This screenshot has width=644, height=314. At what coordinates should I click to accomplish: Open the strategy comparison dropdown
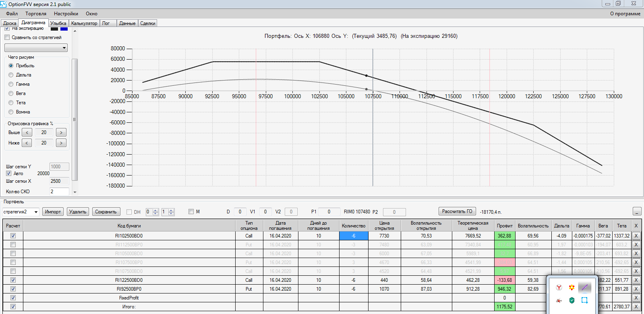click(36, 48)
